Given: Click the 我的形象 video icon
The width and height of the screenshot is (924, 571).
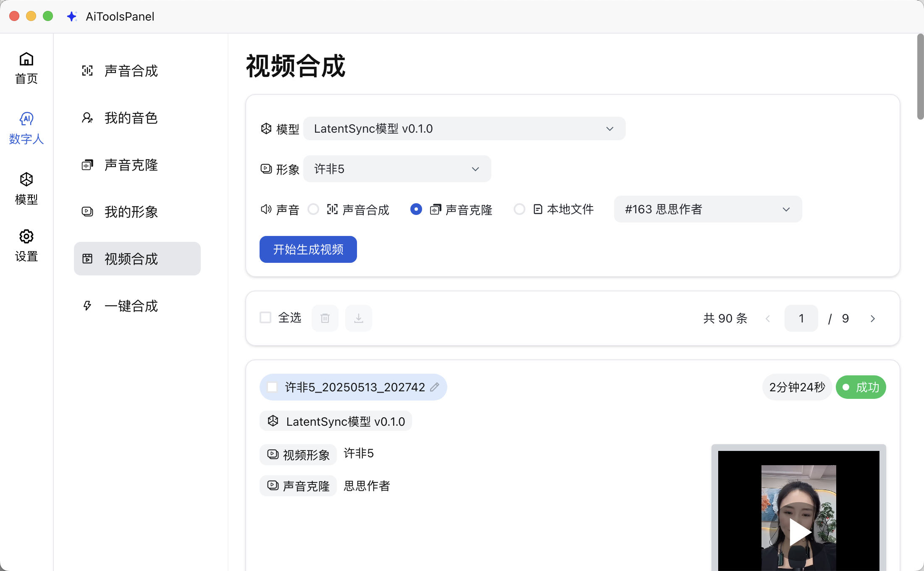Looking at the screenshot, I should coord(87,212).
